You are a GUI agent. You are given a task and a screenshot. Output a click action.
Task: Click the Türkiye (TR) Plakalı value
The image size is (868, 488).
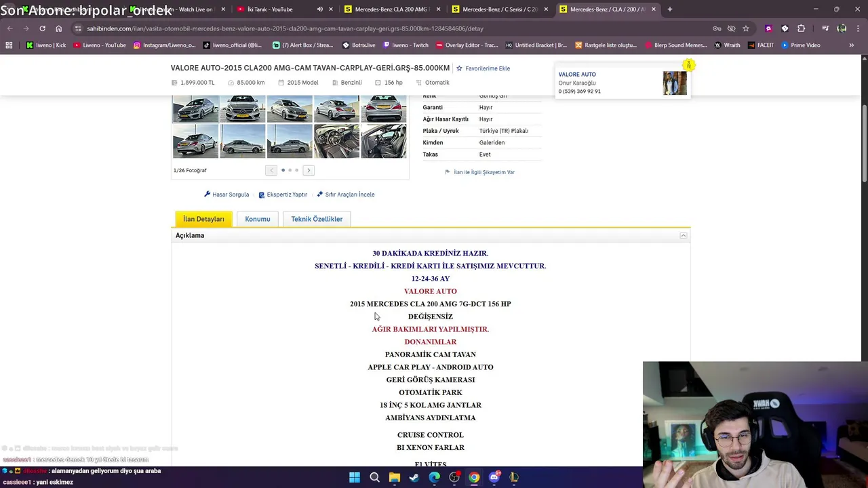pyautogui.click(x=503, y=131)
